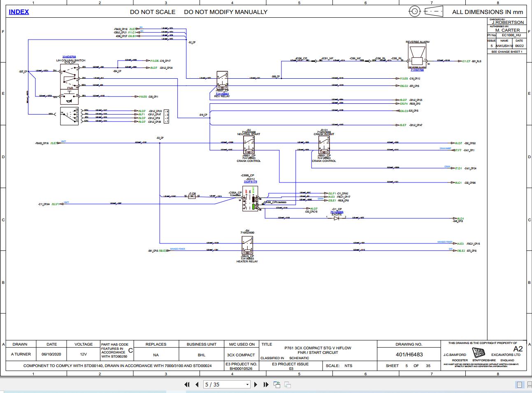Image resolution: width=532 pixels, height=393 pixels.
Task: Click the SW12 ignition switch symbol
Action: pyautogui.click(x=250, y=199)
